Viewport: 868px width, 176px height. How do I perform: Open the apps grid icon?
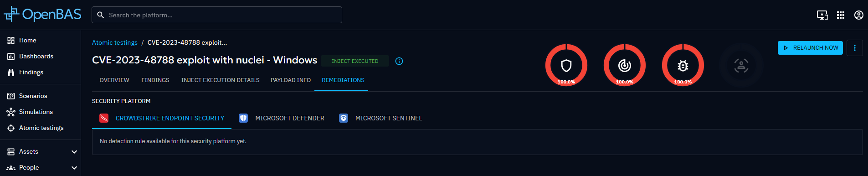(841, 15)
